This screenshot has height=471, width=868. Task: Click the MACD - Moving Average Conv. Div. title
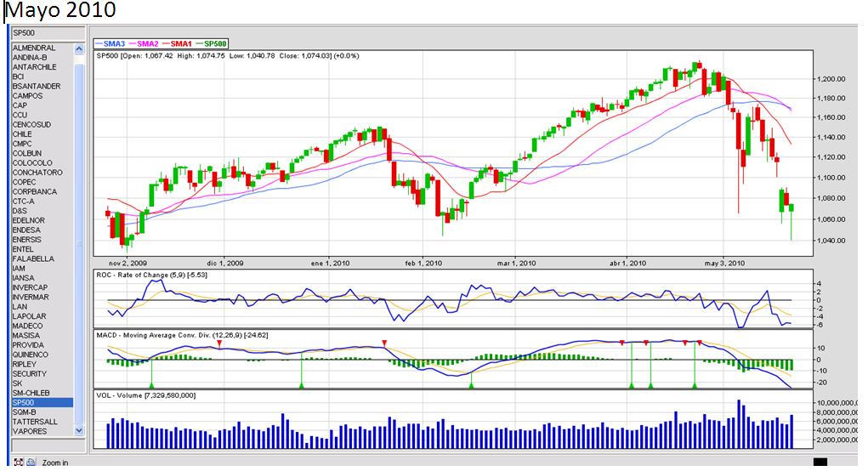[182, 336]
